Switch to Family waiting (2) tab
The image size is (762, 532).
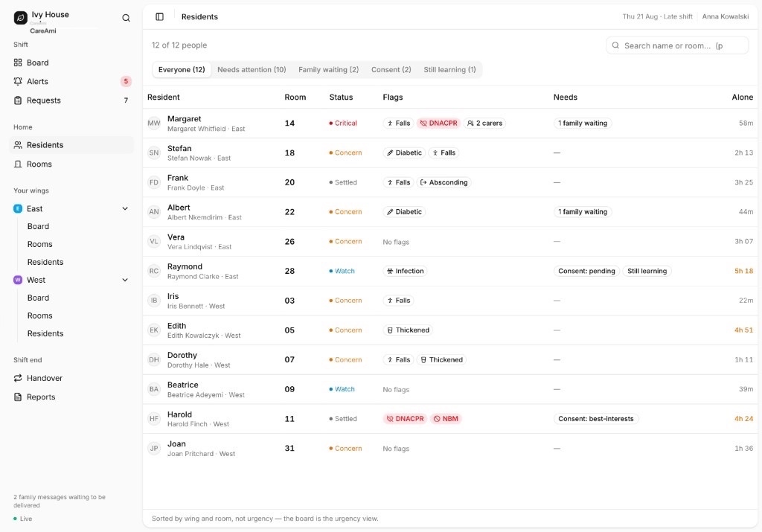click(x=328, y=70)
